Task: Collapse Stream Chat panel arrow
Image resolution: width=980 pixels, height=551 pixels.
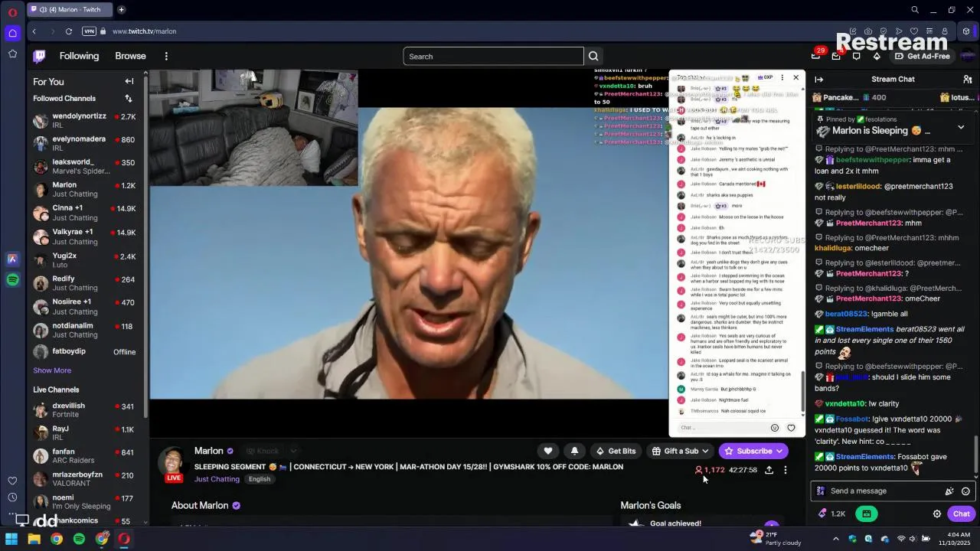Action: click(x=818, y=79)
